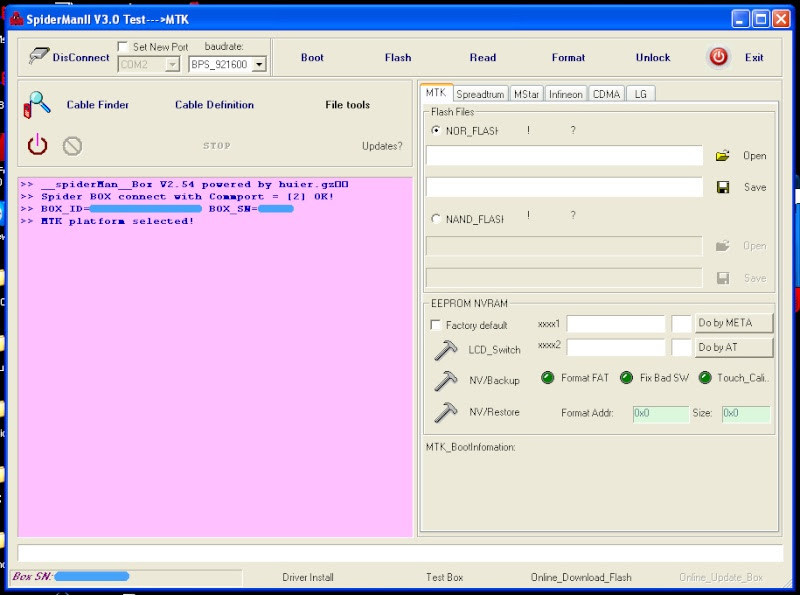Viewport: 800px width, 595px height.
Task: Click the Boot button
Action: pyautogui.click(x=312, y=57)
